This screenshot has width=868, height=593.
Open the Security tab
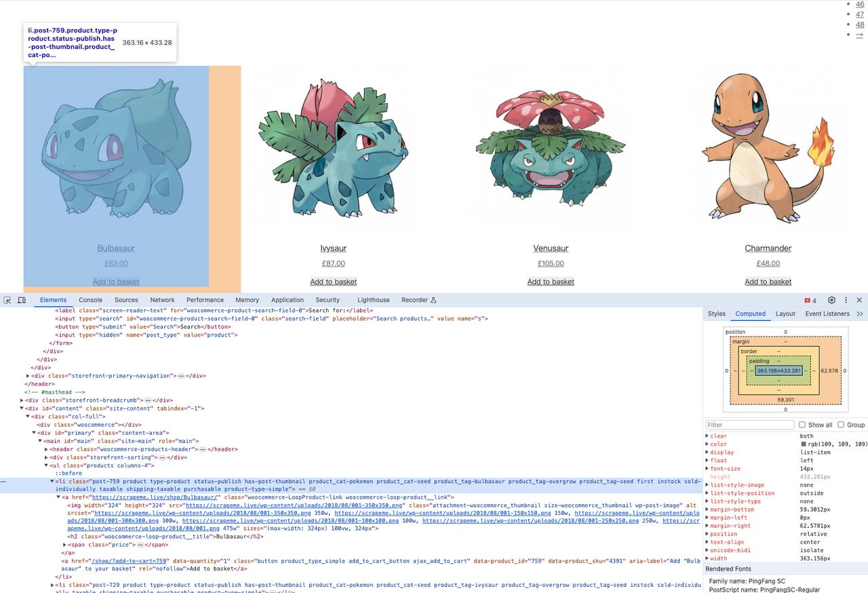coord(328,300)
